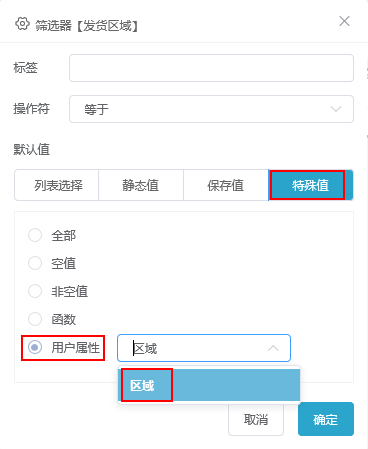This screenshot has width=368, height=449.
Task: Collapse the 区域 list using the up chevron
Action: 273,348
